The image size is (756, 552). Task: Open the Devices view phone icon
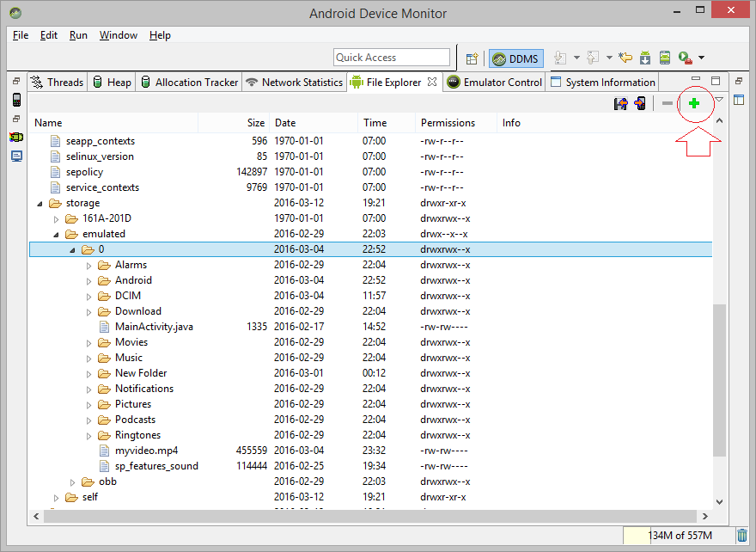click(x=16, y=100)
